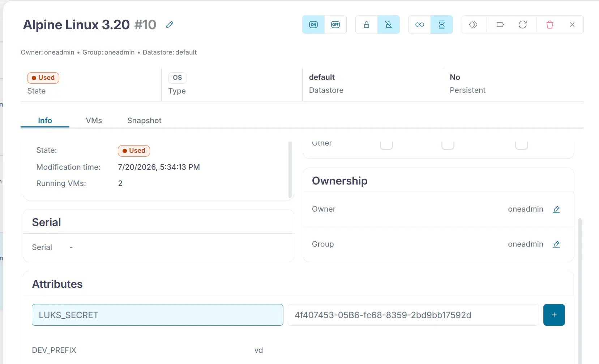599x364 pixels.
Task: Refresh image details with circular arrows icon
Action: 523,25
